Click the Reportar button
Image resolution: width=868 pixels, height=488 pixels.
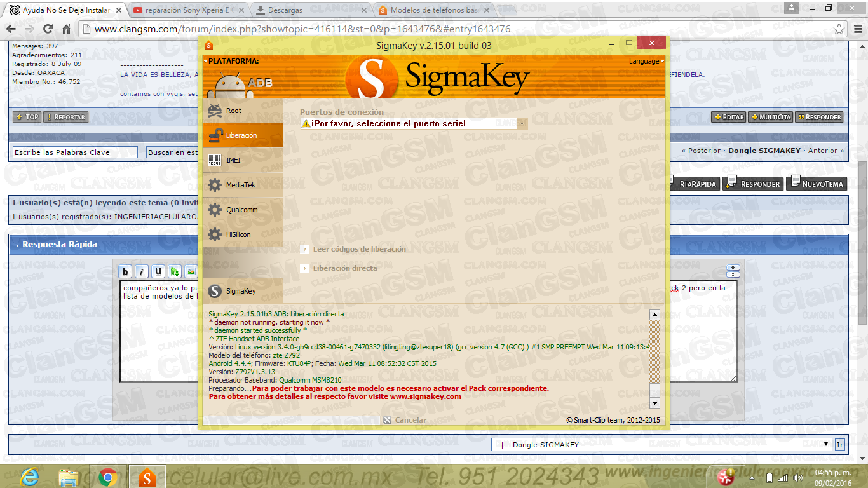click(65, 117)
